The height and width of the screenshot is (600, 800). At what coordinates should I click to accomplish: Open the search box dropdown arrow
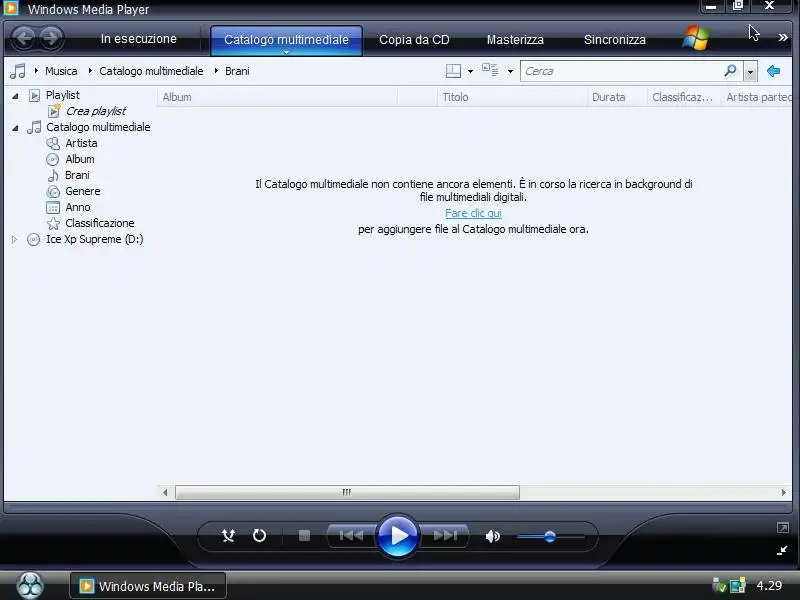[750, 71]
